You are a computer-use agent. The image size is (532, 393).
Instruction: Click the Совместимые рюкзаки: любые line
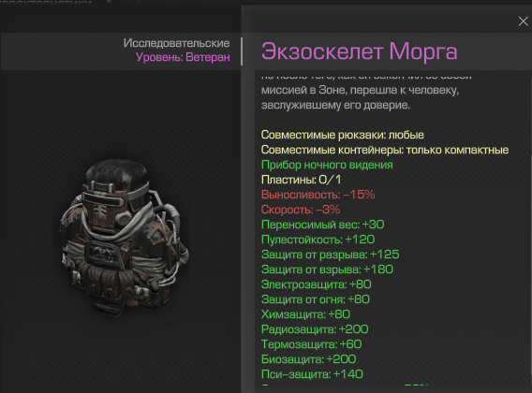click(343, 135)
